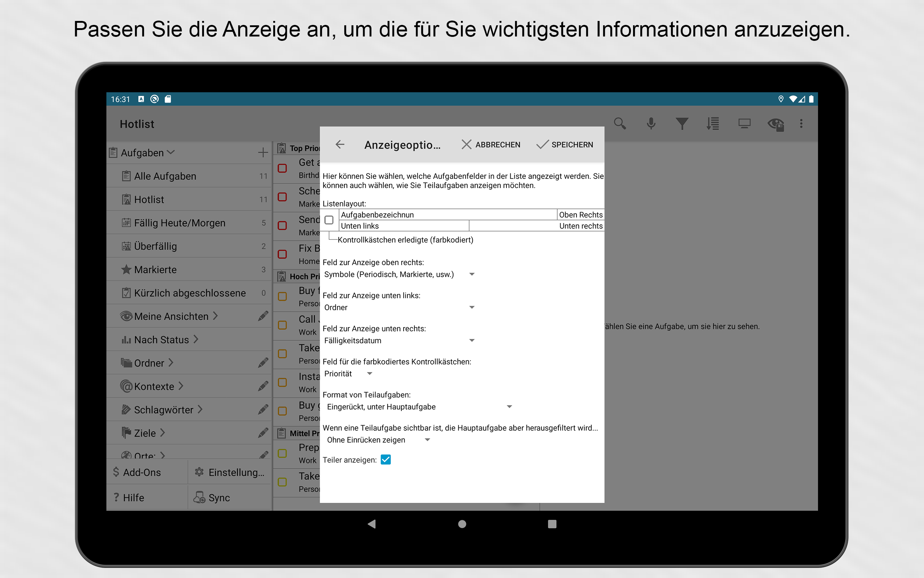Edit Meine Ansichten with pencil icon
The width and height of the screenshot is (924, 578).
click(x=263, y=316)
